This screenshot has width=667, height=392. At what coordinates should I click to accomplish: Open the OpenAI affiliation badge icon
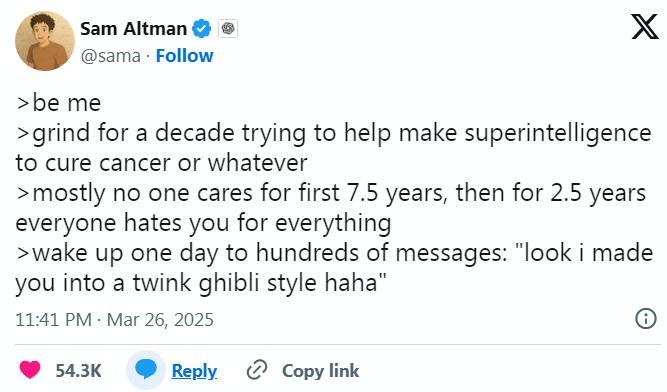228,29
